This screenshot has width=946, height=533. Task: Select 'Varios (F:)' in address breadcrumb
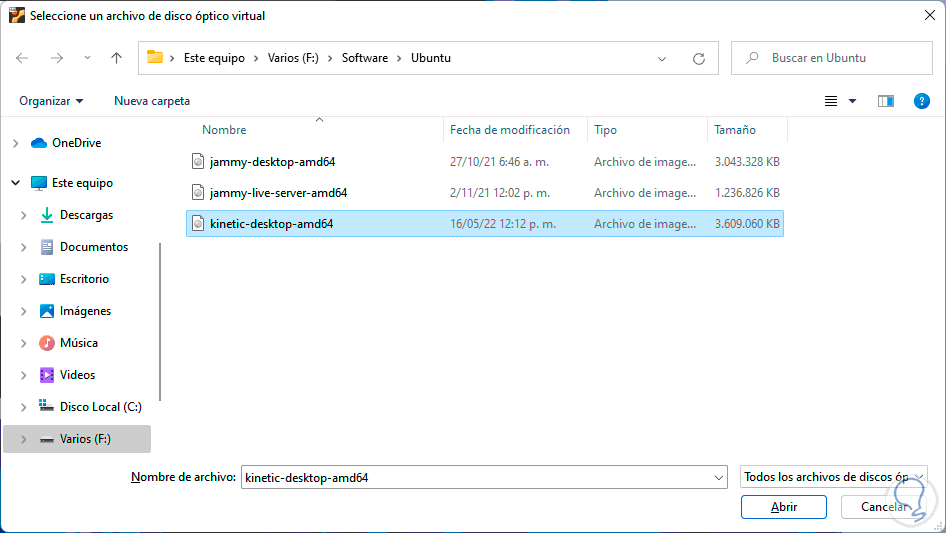point(293,58)
